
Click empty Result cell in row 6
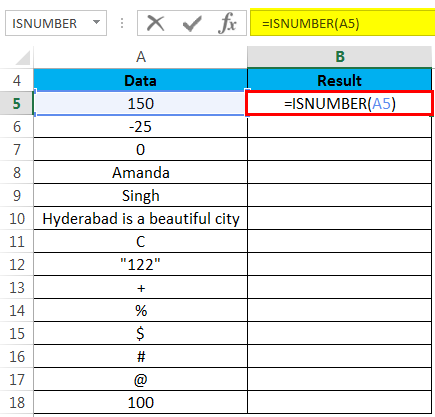340,126
